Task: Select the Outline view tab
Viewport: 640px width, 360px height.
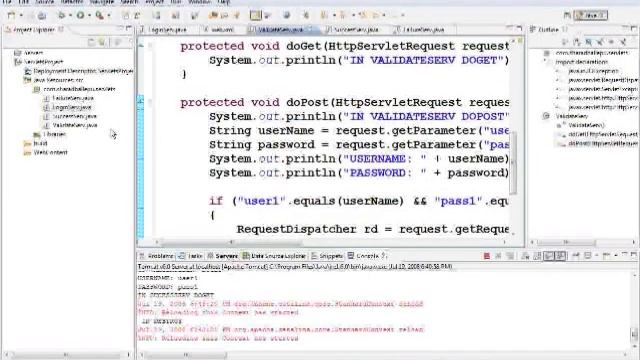Action: (x=548, y=29)
